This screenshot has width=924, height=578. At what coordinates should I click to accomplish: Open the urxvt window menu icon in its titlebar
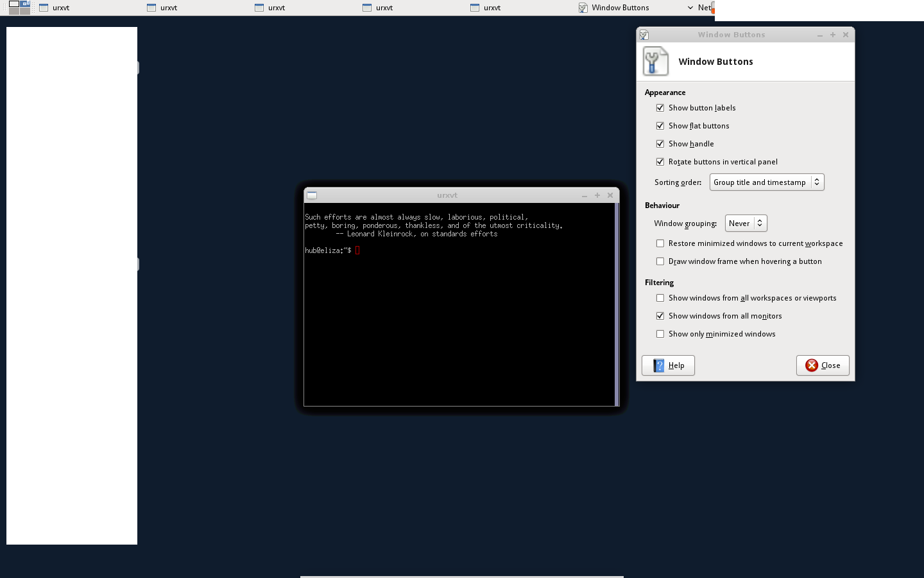(x=312, y=195)
